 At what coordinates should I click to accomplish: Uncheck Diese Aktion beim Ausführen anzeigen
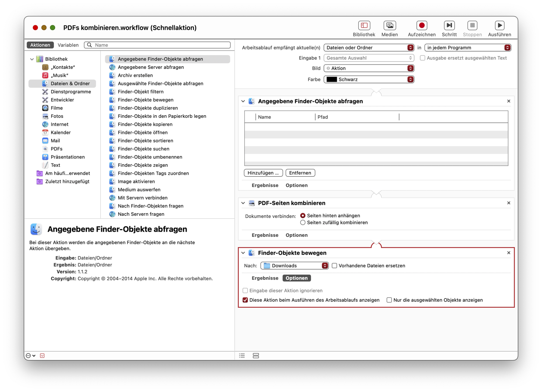click(x=245, y=300)
